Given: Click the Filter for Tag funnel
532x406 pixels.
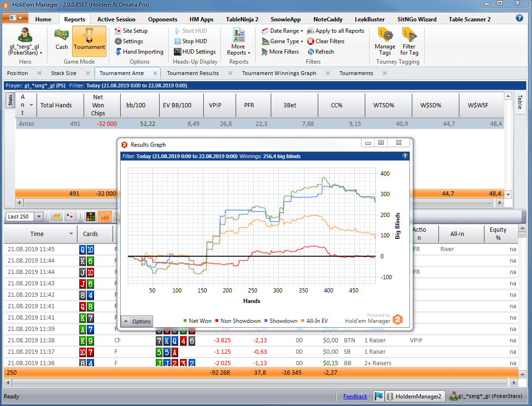Looking at the screenshot, I should tap(409, 42).
